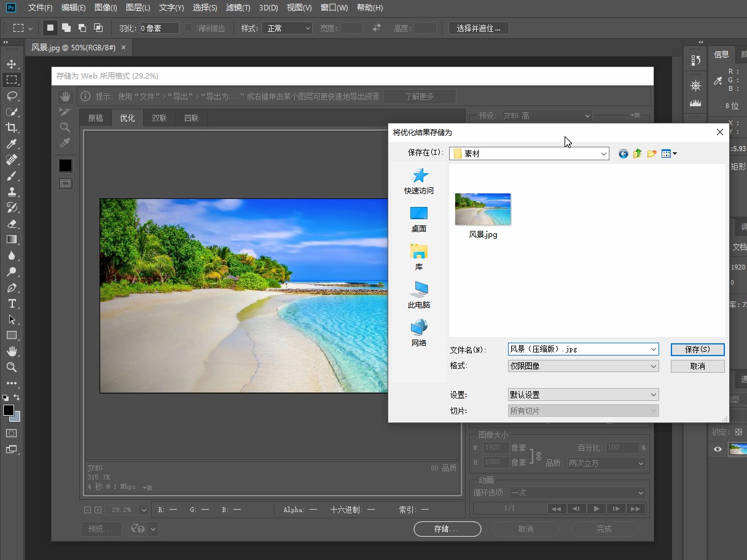Viewport: 747px width, 560px height.
Task: Click Cancel (取消) in save dialog
Action: point(697,366)
